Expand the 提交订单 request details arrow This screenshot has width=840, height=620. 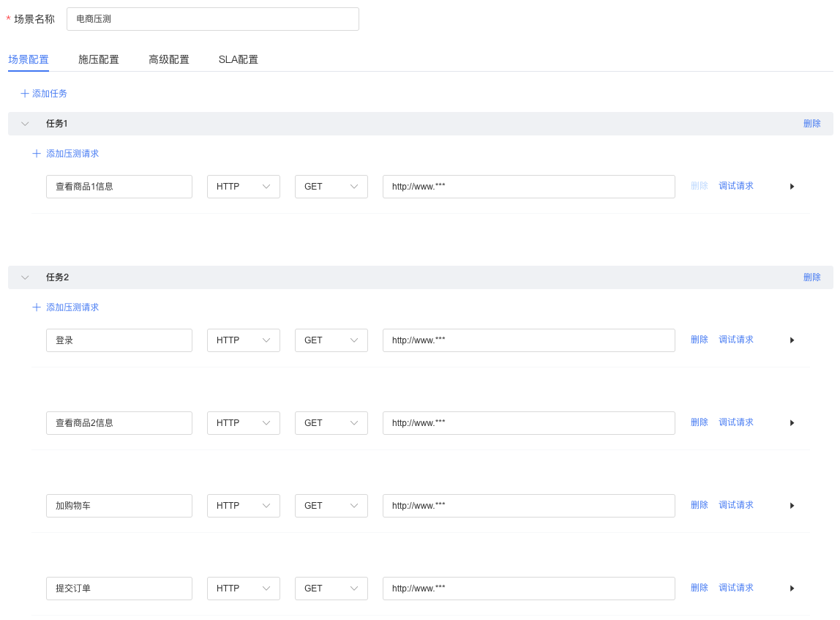(792, 589)
